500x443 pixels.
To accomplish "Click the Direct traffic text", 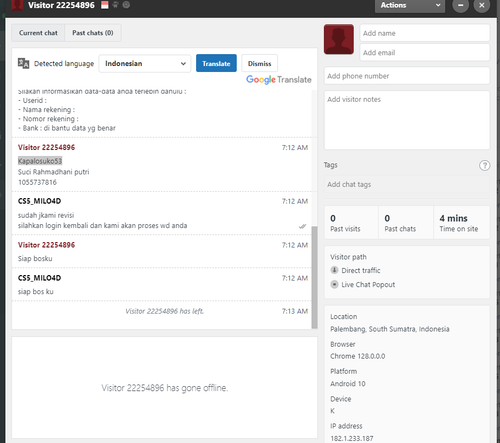I will 361,270.
